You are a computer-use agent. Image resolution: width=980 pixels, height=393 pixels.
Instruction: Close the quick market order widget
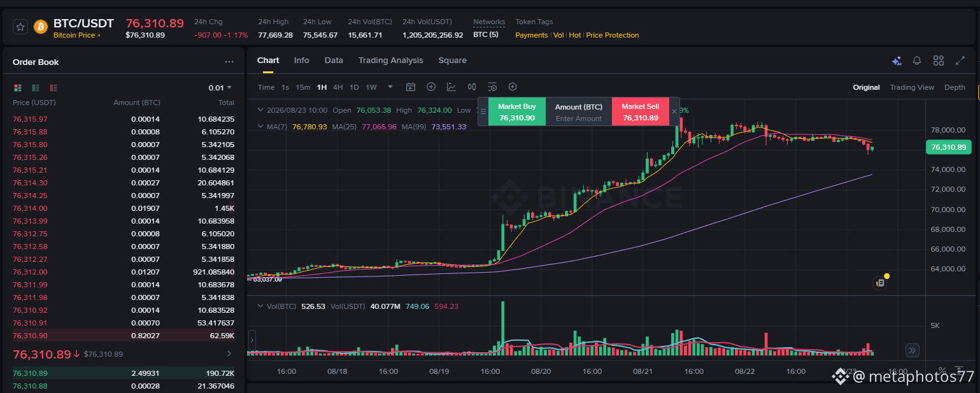[674, 111]
